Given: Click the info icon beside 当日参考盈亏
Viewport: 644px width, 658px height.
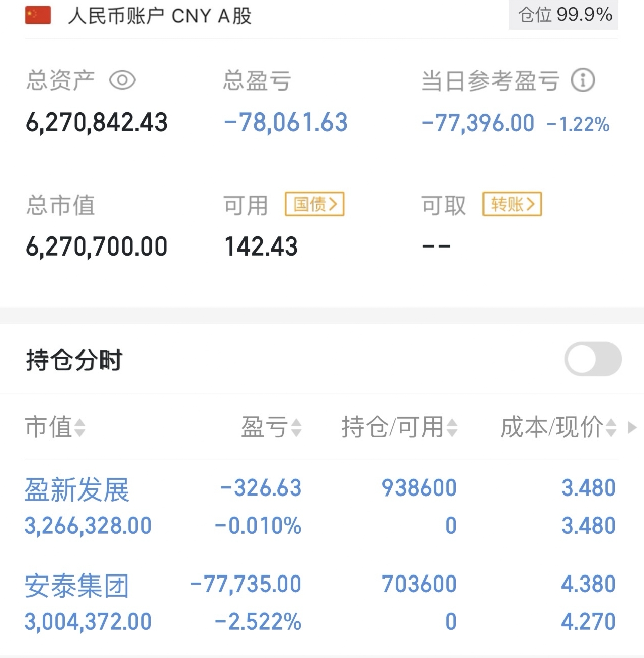Looking at the screenshot, I should (583, 80).
